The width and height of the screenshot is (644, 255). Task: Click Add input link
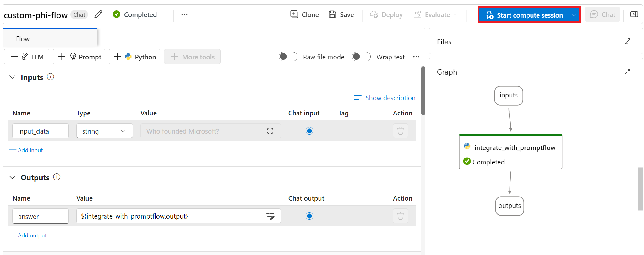pyautogui.click(x=26, y=150)
